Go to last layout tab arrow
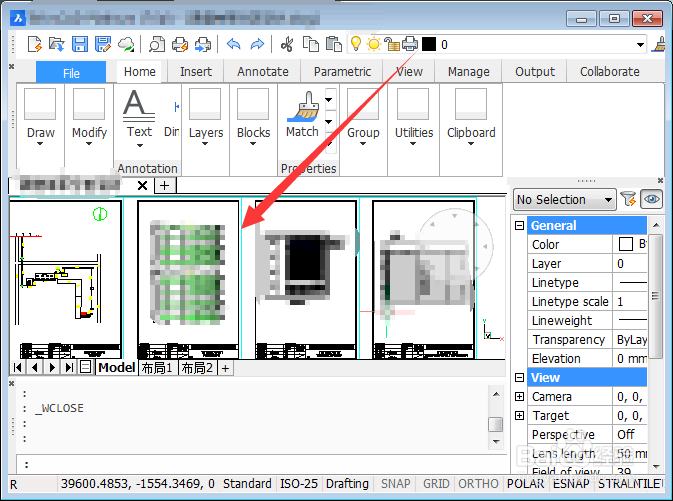The width and height of the screenshot is (673, 501). click(69, 367)
